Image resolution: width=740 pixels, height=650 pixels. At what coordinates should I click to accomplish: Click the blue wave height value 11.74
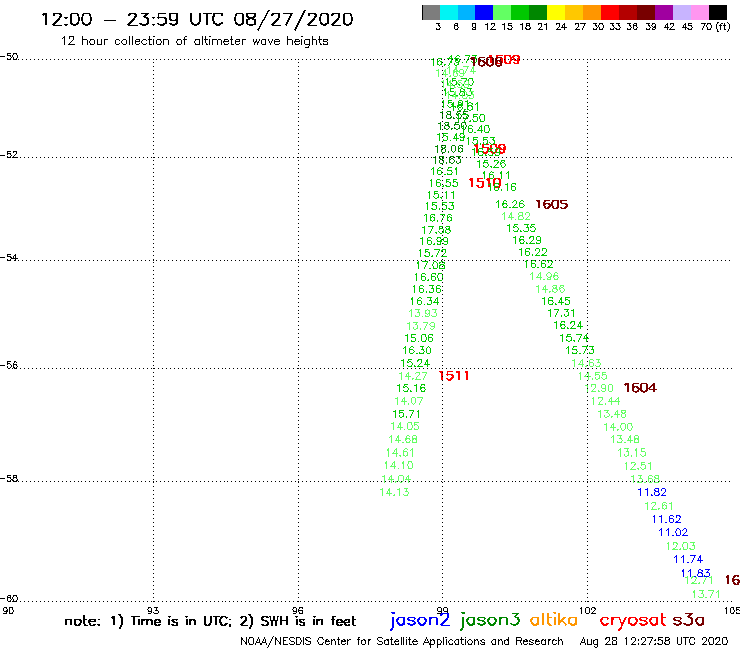688,559
